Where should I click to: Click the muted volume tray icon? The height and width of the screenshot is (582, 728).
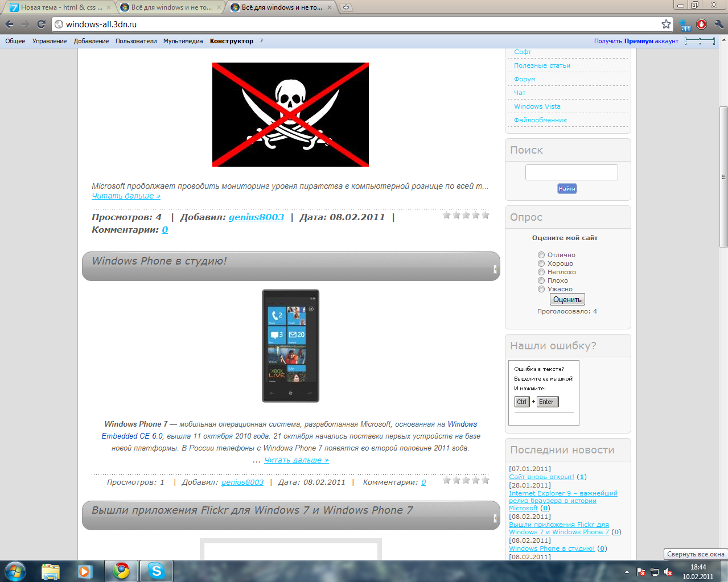668,572
